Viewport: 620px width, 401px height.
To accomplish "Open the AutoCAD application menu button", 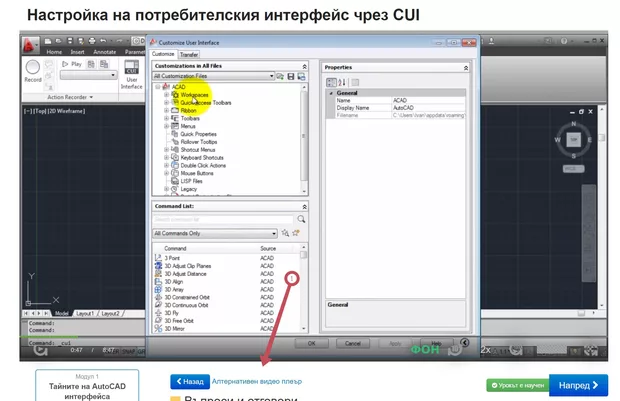I will (x=30, y=45).
